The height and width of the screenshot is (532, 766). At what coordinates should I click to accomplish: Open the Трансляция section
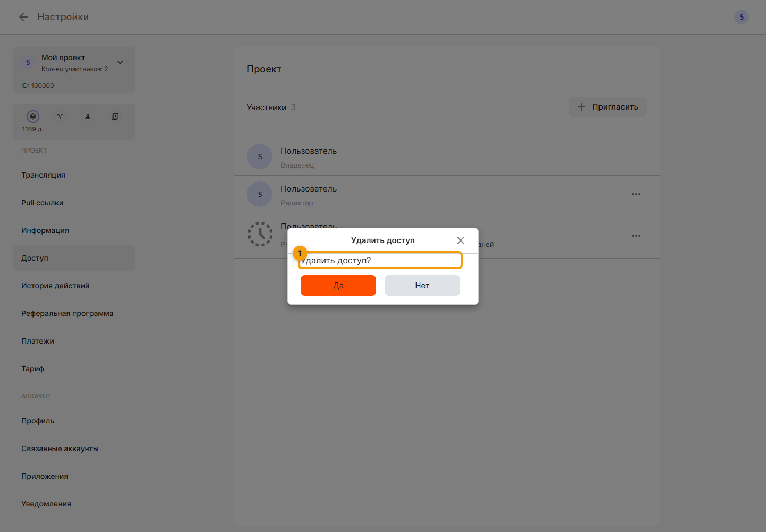point(74,175)
